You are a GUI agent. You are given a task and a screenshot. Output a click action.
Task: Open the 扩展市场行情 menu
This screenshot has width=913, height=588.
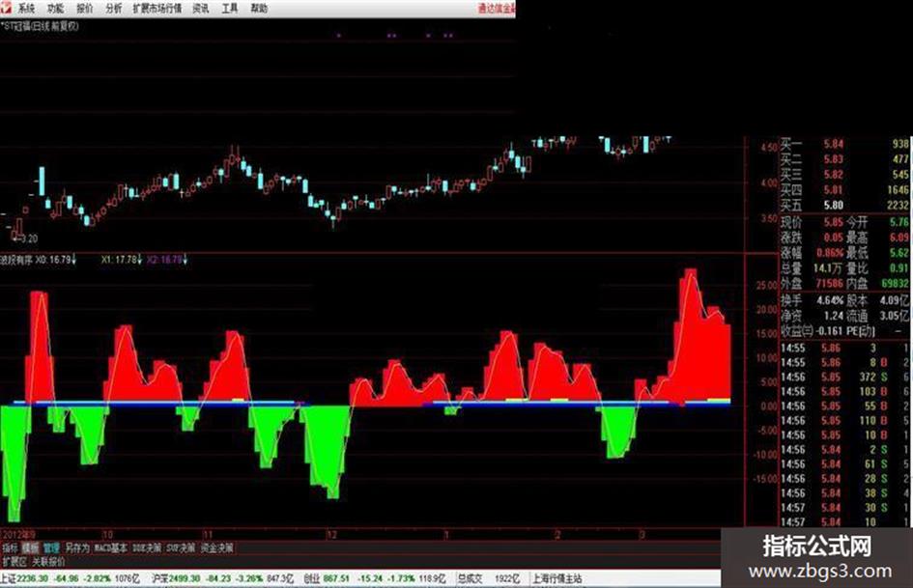click(x=157, y=8)
